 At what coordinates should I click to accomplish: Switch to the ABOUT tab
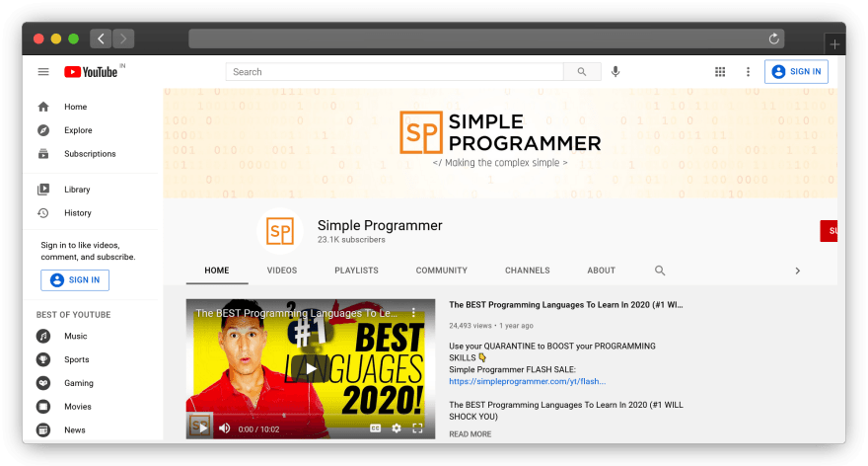point(601,271)
